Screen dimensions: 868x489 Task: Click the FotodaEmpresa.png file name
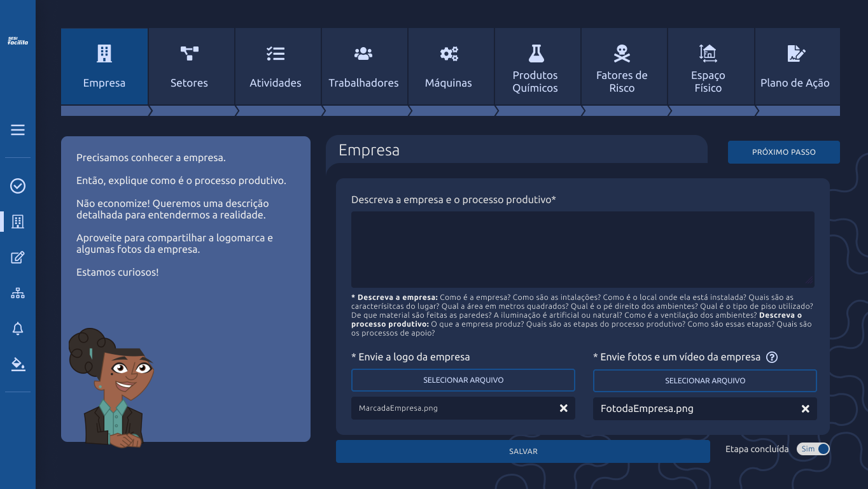[647, 409]
